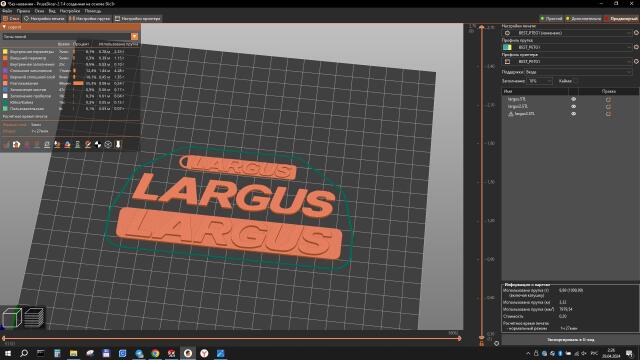Open the filament profile dropdown
Screen dimensions: 640x360
pyautogui.click(x=567, y=47)
